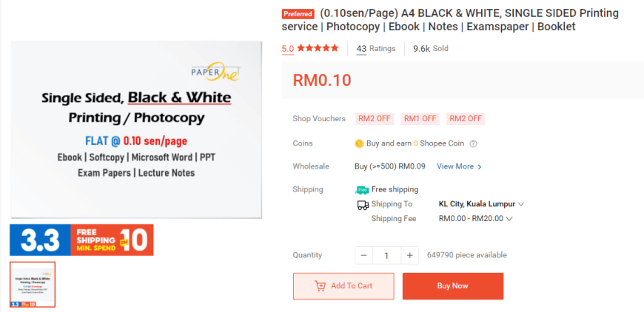Click the quantity number input field
Screen dimensions: 644x312
(386, 255)
